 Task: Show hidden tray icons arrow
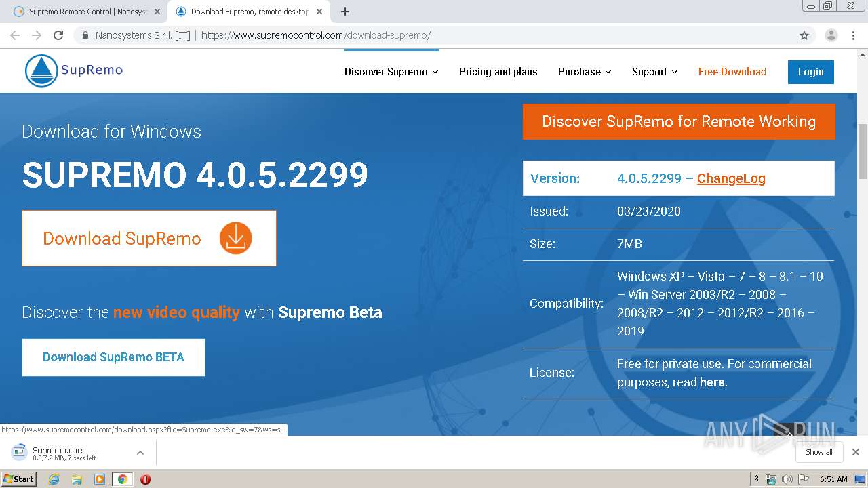pos(756,479)
